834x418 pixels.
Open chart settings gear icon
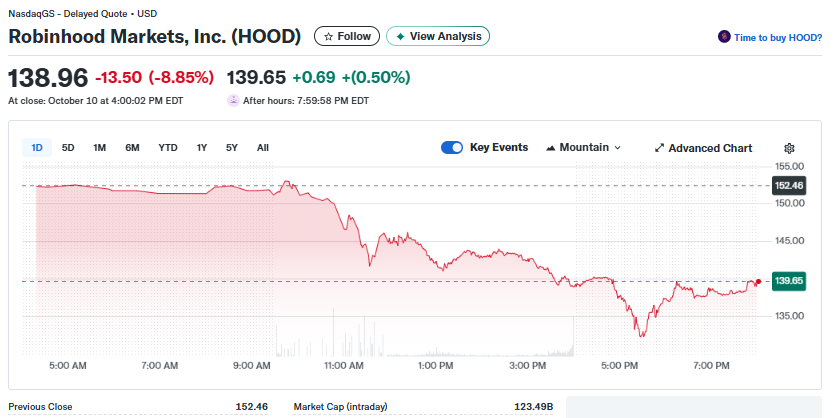pyautogui.click(x=789, y=148)
